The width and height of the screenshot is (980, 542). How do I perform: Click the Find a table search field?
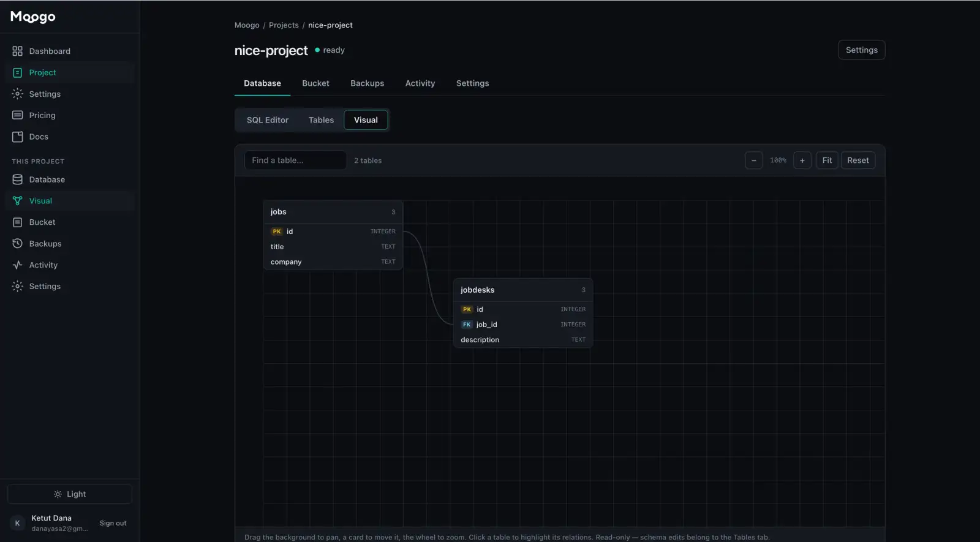click(296, 160)
